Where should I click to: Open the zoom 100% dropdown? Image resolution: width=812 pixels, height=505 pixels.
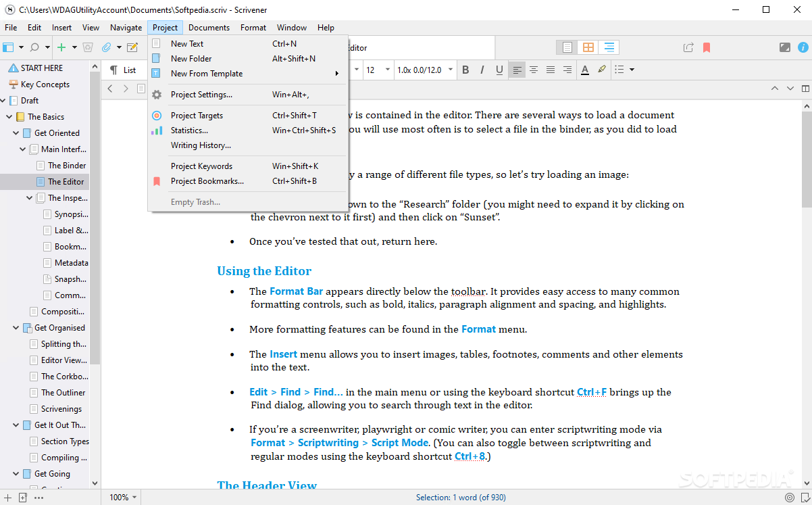pos(123,498)
